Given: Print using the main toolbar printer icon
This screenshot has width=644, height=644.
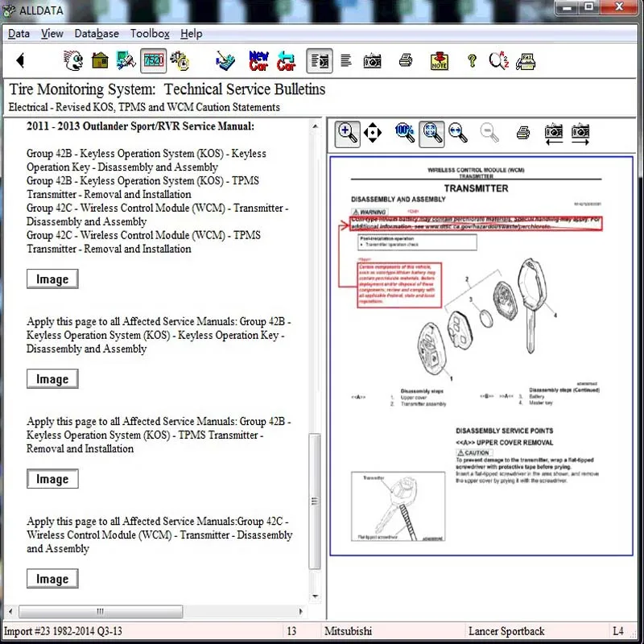Looking at the screenshot, I should pos(406,61).
